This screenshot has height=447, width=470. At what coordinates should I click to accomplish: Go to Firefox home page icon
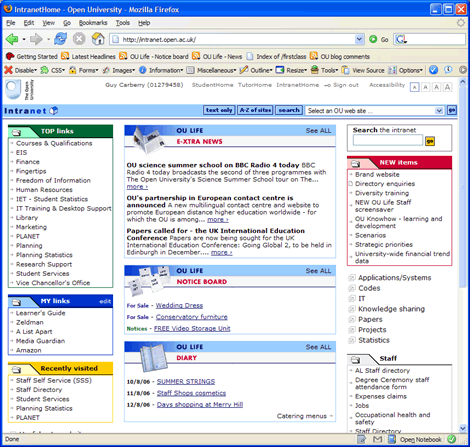tap(98, 39)
